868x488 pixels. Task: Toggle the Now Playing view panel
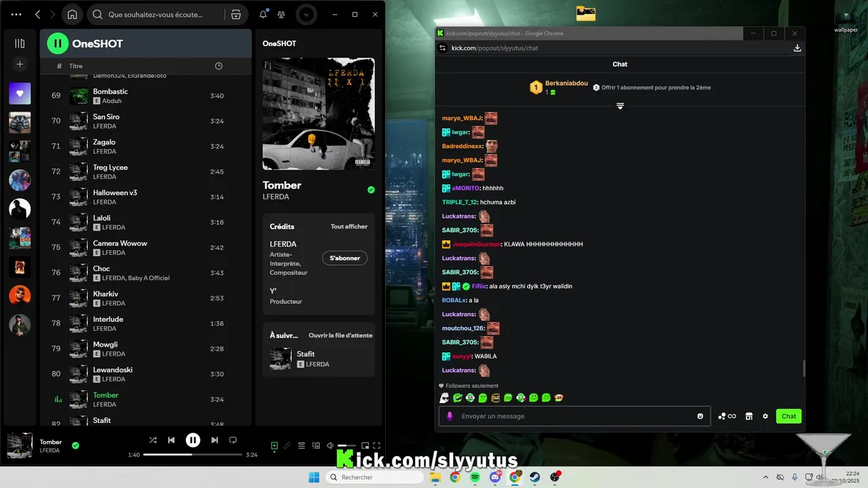(x=274, y=445)
